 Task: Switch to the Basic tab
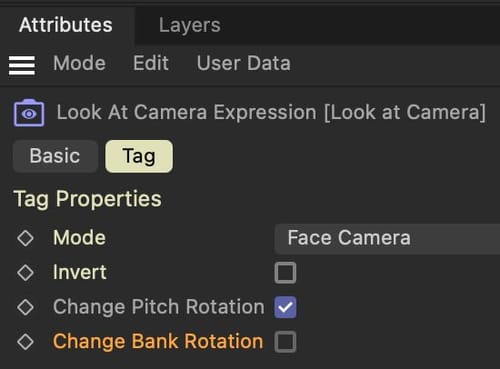pyautogui.click(x=55, y=156)
